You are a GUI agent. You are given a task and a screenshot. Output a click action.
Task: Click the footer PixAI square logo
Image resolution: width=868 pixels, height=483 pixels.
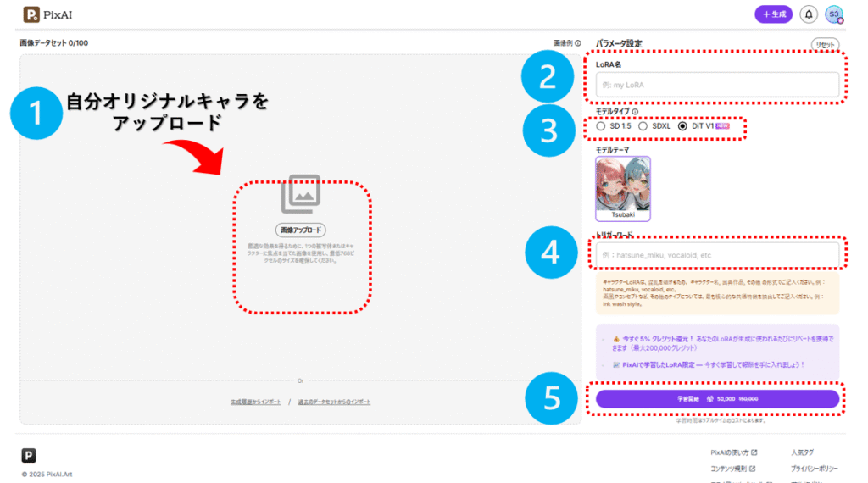[x=29, y=455]
